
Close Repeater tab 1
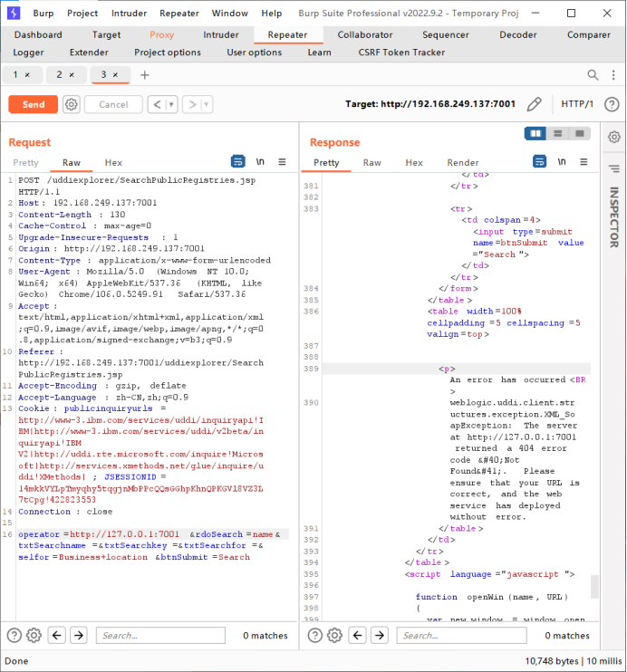[27, 75]
